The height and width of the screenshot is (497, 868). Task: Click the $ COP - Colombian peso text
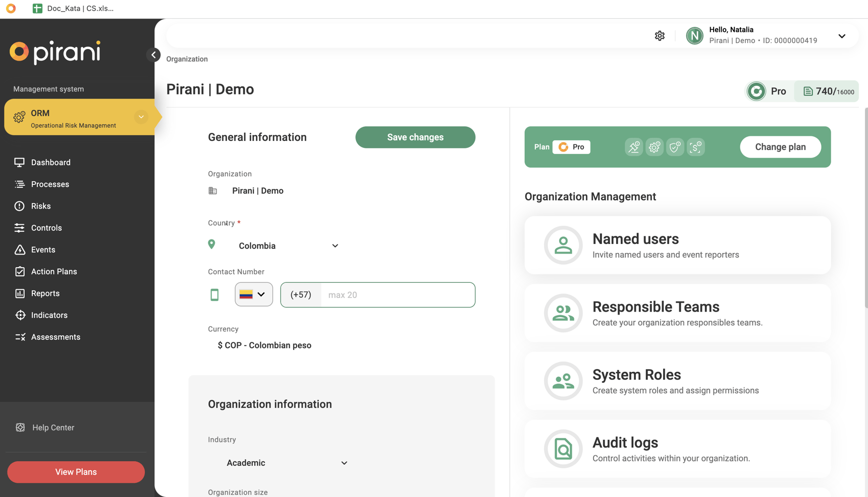click(x=264, y=345)
